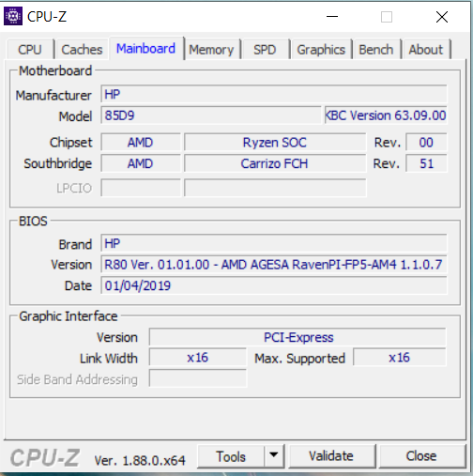
Task: Click the Validate button
Action: point(331,455)
